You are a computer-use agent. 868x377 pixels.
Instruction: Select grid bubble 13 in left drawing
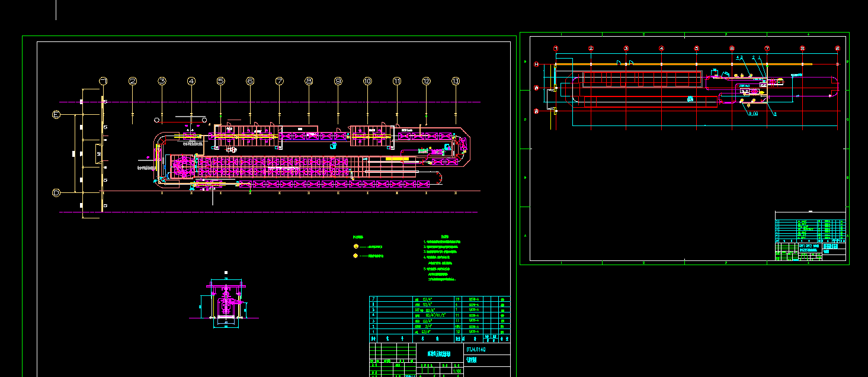(x=456, y=81)
